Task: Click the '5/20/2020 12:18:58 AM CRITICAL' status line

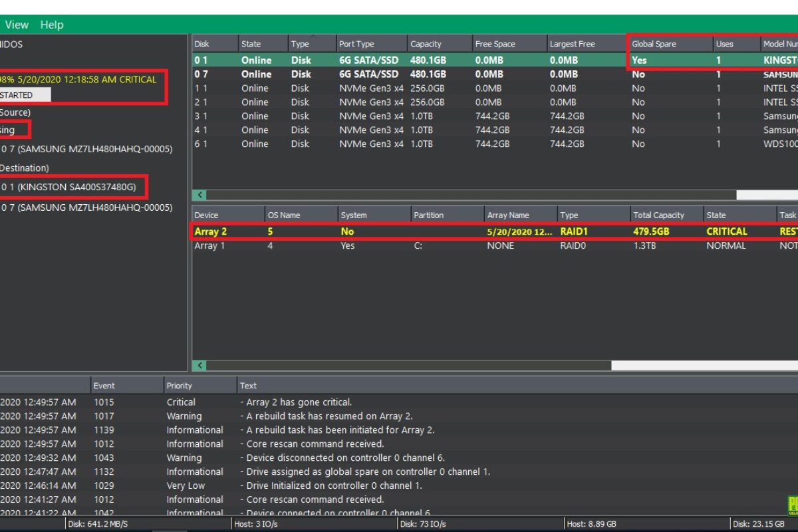Action: coord(78,79)
